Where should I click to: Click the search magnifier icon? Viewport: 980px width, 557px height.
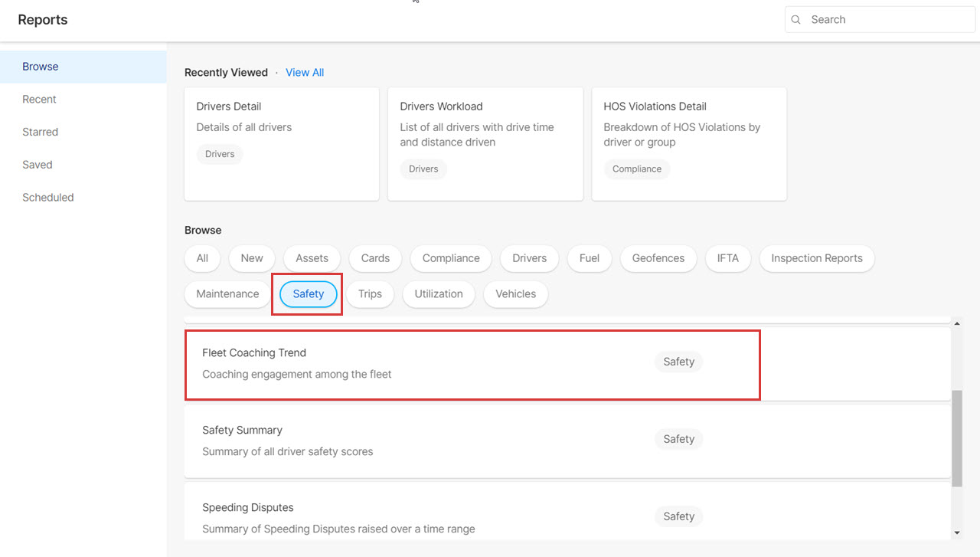coord(796,20)
